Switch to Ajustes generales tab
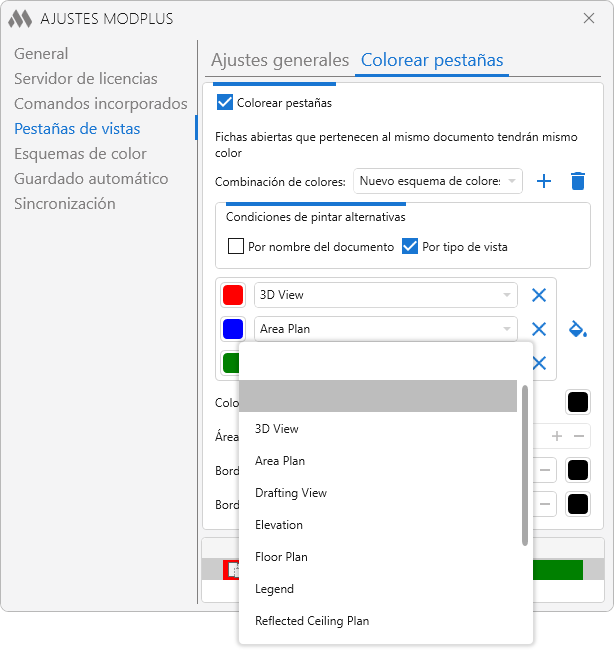Viewport: 614px width, 650px height. tap(280, 60)
